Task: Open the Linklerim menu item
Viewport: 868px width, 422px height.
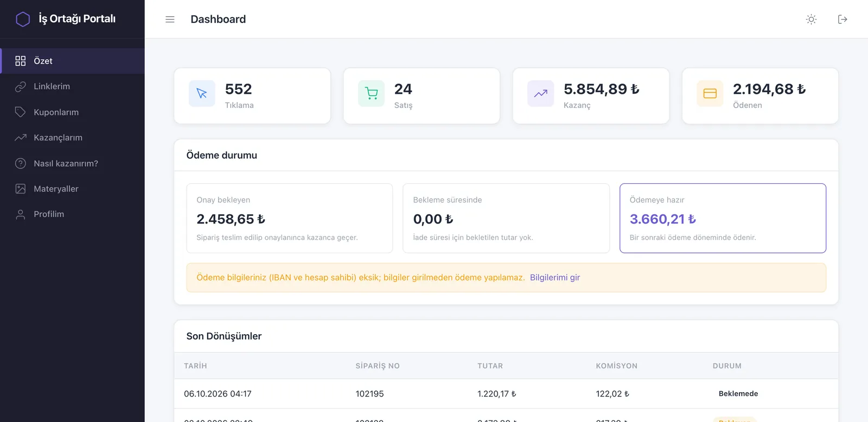Action: tap(72, 86)
